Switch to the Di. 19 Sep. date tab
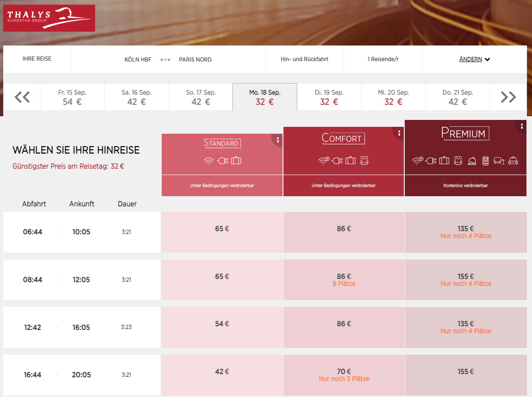 (x=329, y=96)
